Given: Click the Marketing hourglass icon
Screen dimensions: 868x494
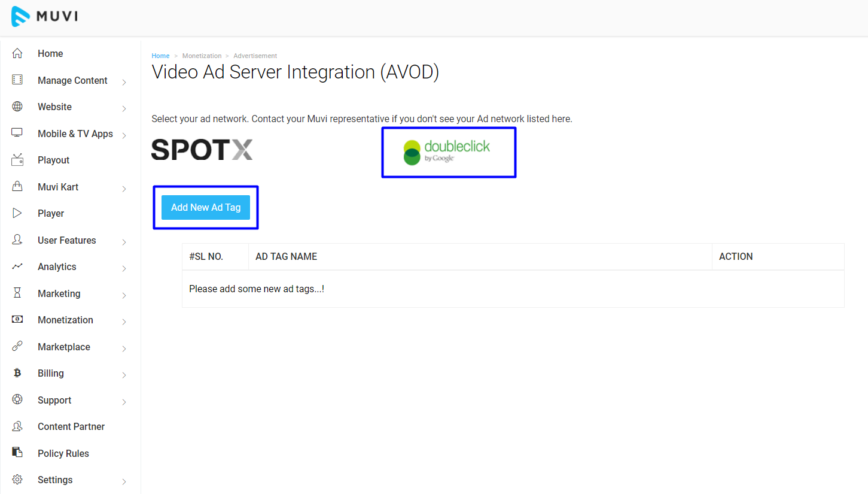Looking at the screenshot, I should tap(17, 293).
